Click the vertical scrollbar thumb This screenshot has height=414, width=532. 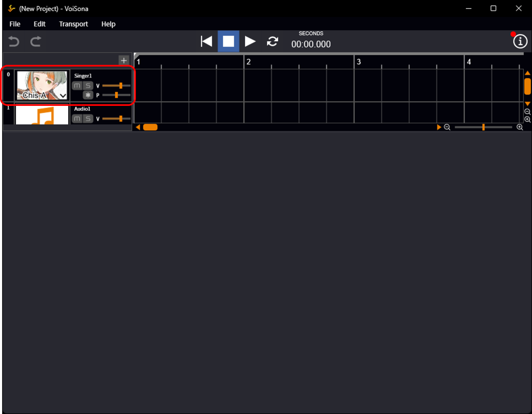[527, 86]
